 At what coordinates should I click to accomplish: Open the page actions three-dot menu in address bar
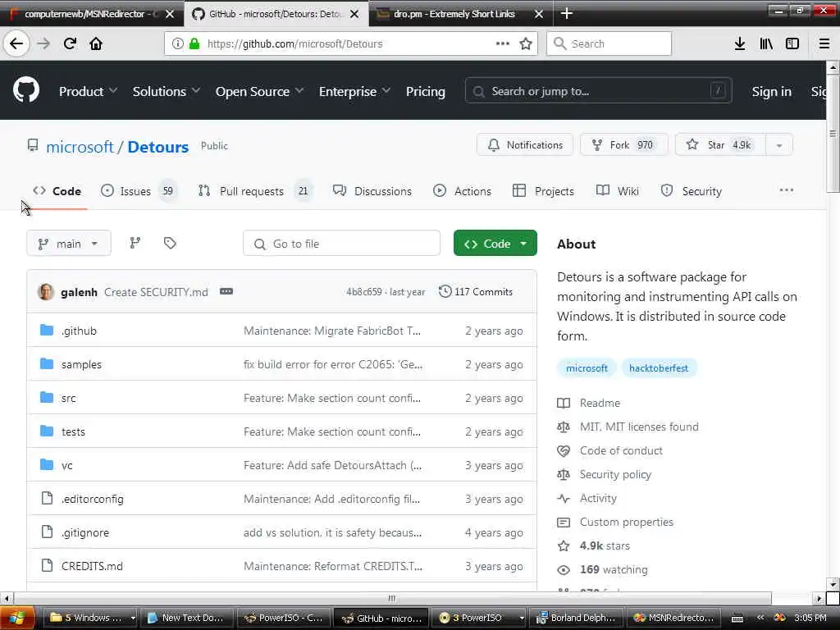(503, 43)
